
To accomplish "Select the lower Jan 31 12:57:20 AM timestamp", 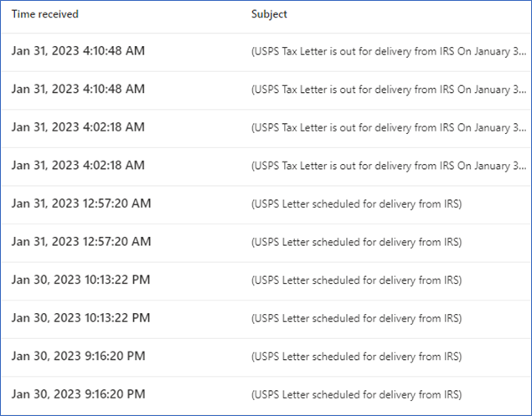I will (x=81, y=242).
